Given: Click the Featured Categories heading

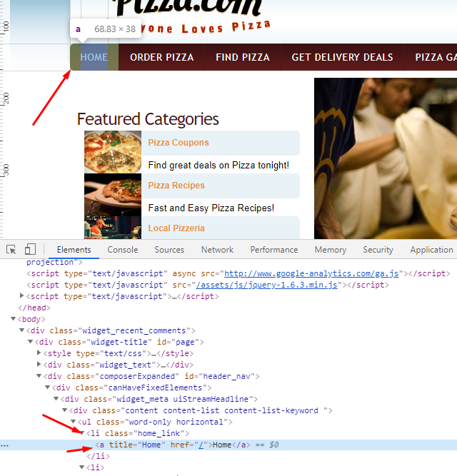Looking at the screenshot, I should (148, 118).
